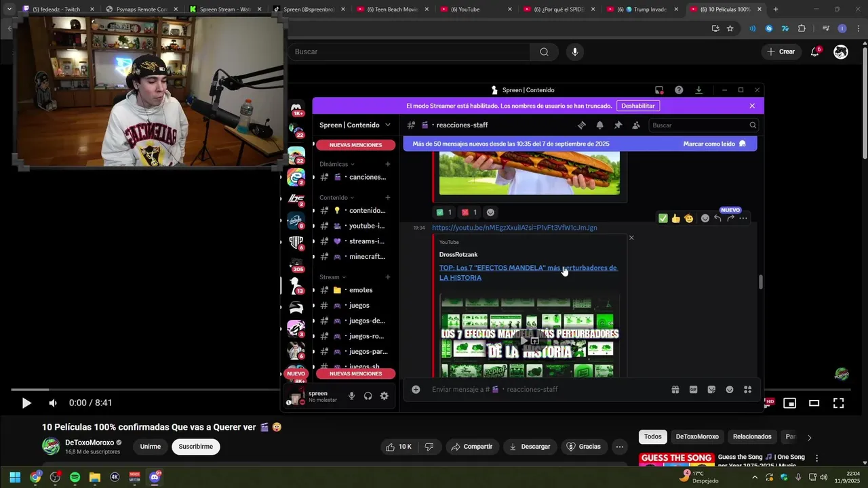Image resolution: width=868 pixels, height=488 pixels.
Task: Open Discord threads icon in channel header
Action: (582, 125)
